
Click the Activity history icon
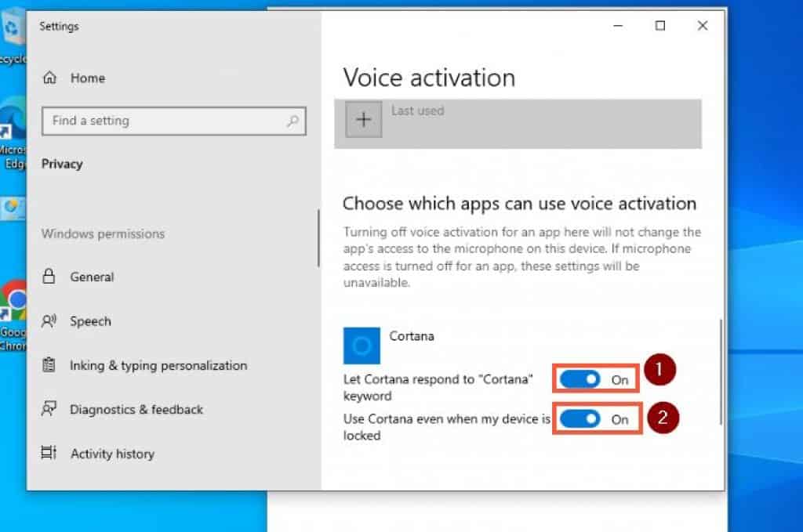click(x=49, y=453)
